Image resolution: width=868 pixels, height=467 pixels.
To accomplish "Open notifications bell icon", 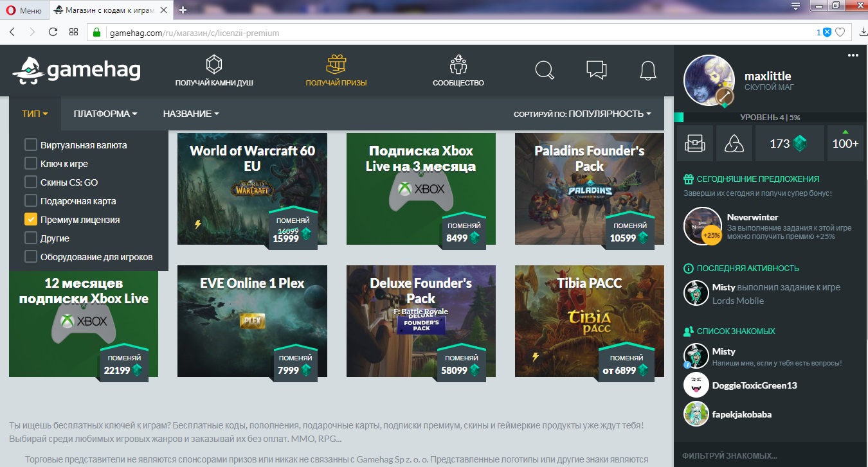I will point(647,70).
